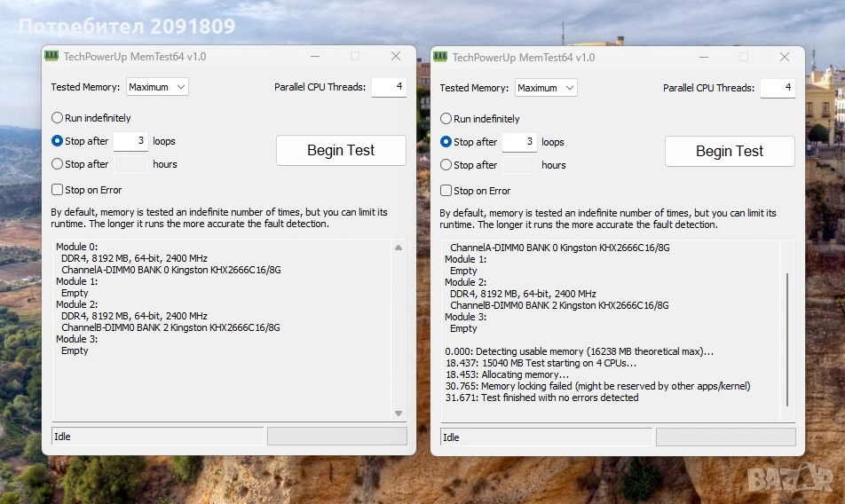Screen dimensions: 845x504
Task: Click the loops count field in right window
Action: tap(519, 142)
